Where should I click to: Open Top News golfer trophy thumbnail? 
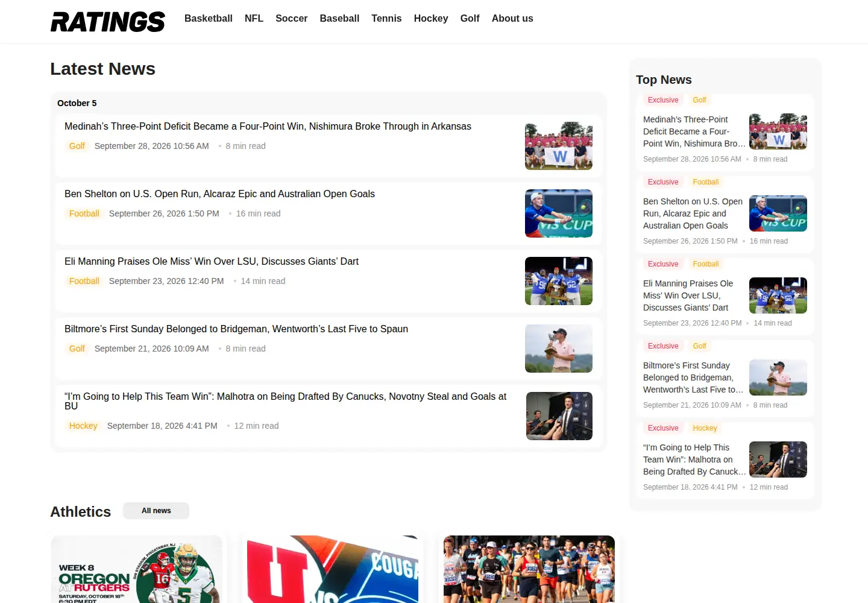point(778,377)
